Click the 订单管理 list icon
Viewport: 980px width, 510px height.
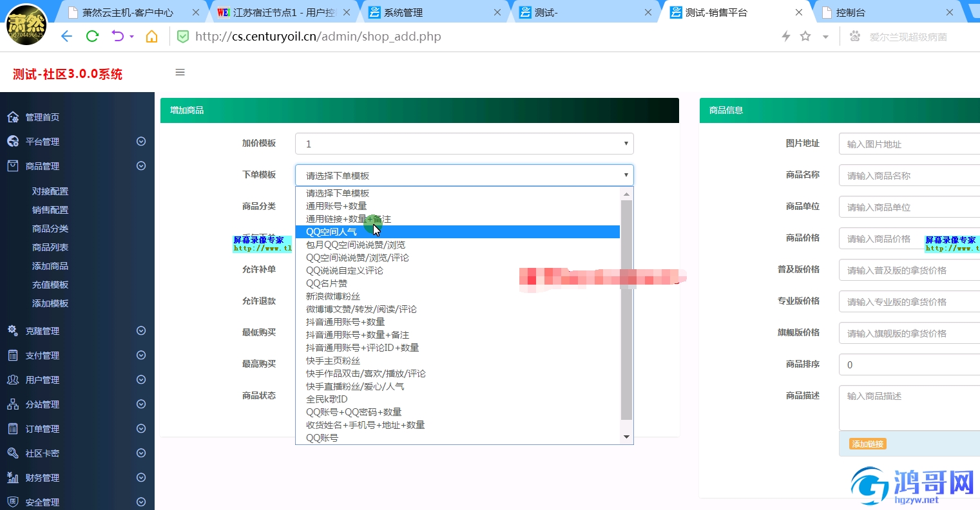(13, 429)
